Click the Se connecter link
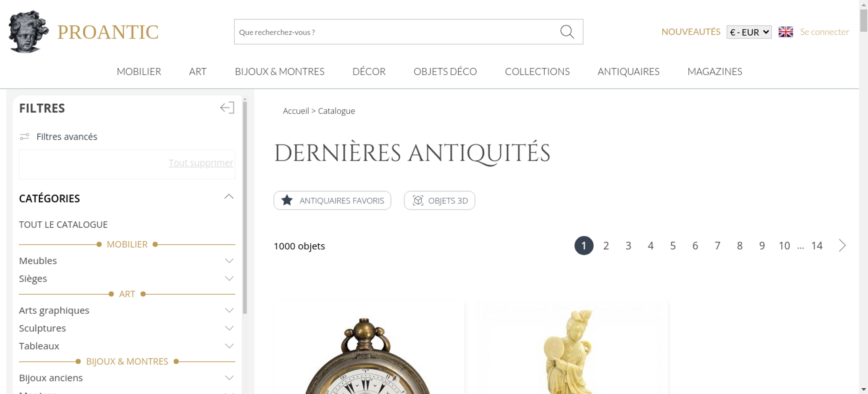868x394 pixels. 824,32
